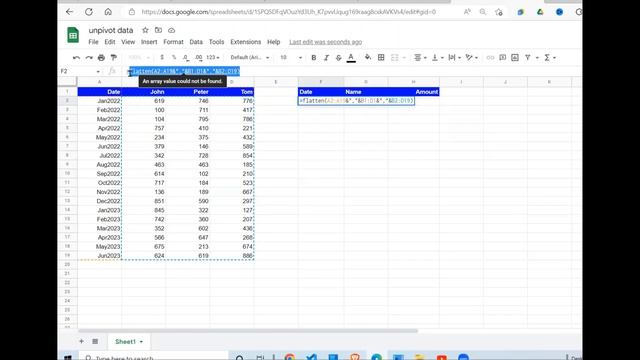This screenshot has width=640, height=360.
Task: Open the functions sigma dropdown
Action: [550, 58]
